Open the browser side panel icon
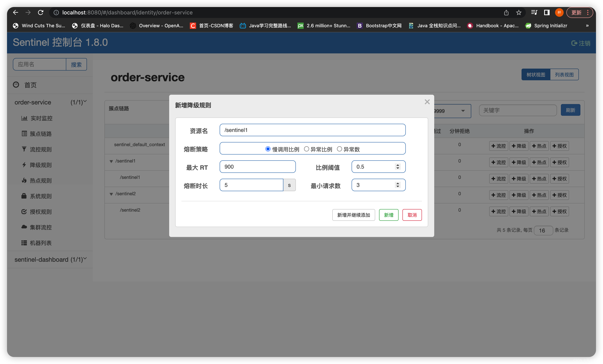 [546, 12]
